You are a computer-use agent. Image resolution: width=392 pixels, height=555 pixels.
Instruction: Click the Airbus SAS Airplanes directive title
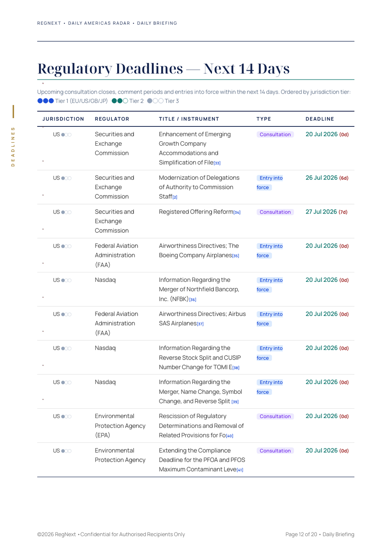tap(202, 319)
